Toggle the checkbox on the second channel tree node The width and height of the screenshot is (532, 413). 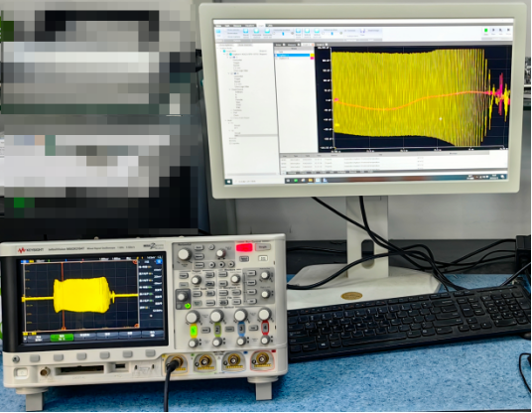[x=231, y=73]
